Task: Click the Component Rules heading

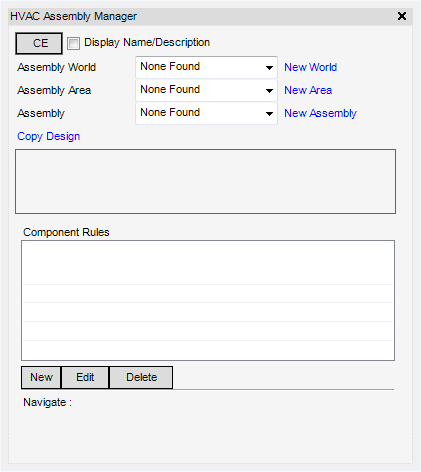Action: click(66, 232)
